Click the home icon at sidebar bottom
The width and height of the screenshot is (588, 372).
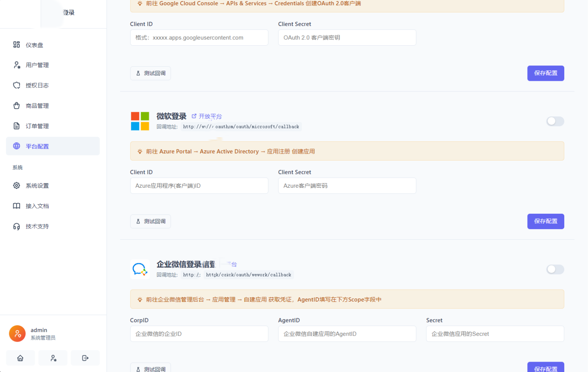(x=20, y=357)
